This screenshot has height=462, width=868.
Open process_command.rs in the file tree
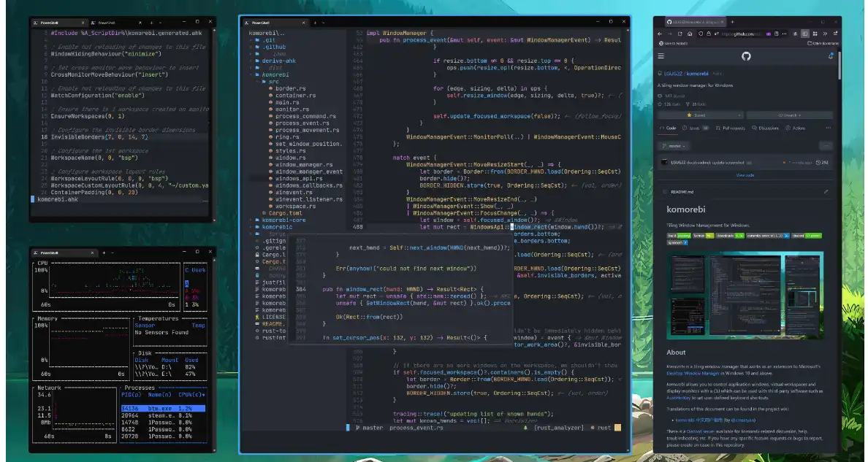click(305, 116)
